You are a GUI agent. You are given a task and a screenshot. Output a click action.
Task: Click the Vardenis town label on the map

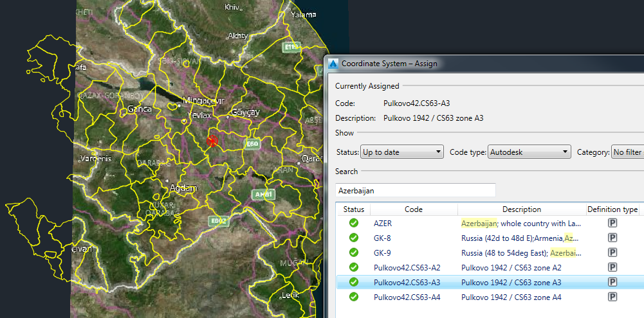click(x=95, y=159)
